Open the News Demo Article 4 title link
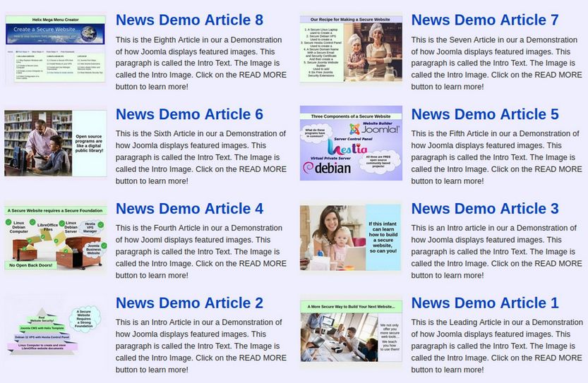 (x=189, y=209)
